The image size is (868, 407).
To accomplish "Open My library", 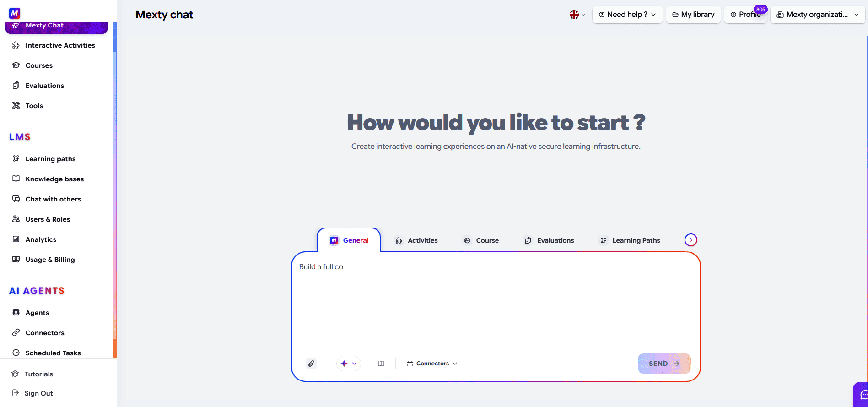I will [x=694, y=15].
